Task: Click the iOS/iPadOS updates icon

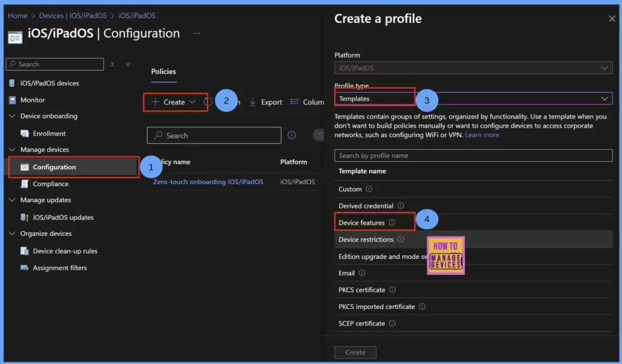Action: [x=24, y=217]
